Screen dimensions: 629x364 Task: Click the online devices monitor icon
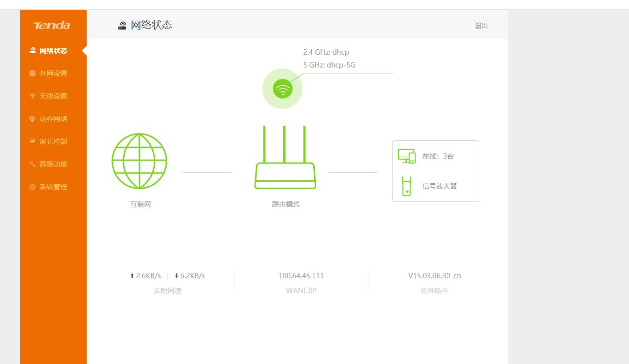coord(406,156)
